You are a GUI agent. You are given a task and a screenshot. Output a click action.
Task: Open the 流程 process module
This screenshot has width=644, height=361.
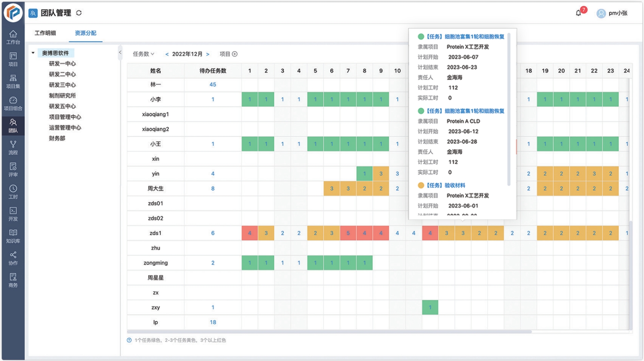pyautogui.click(x=13, y=148)
